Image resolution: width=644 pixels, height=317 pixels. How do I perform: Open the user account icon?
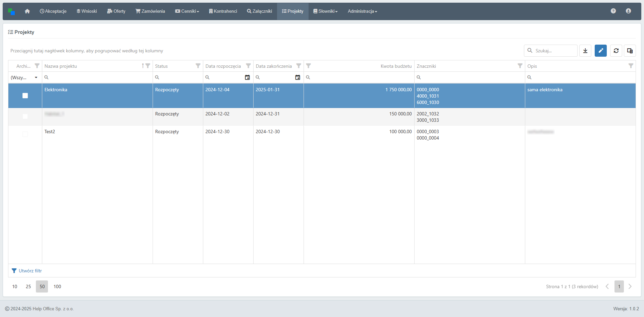point(628,11)
